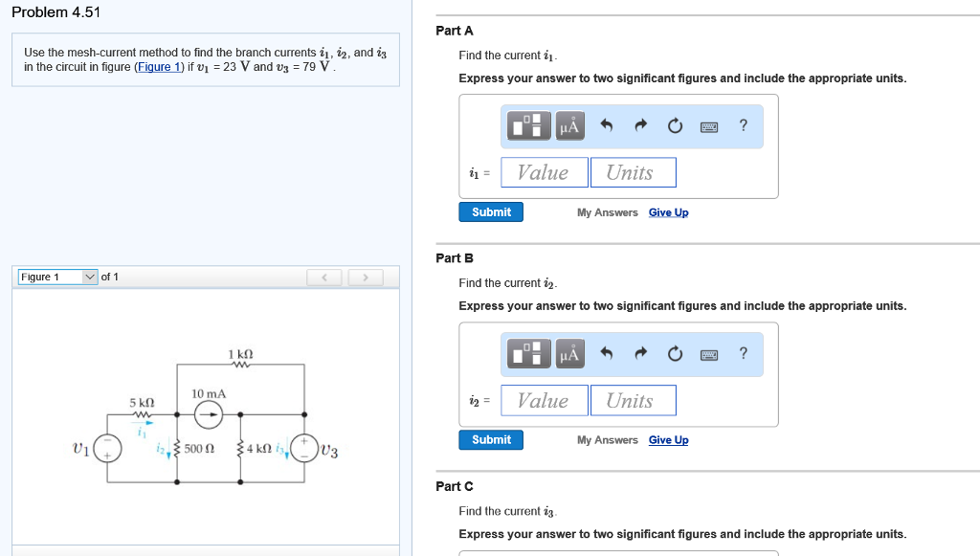Screen dimensions: 980x556
Task: Submit the Part B answer
Action: [x=491, y=439]
